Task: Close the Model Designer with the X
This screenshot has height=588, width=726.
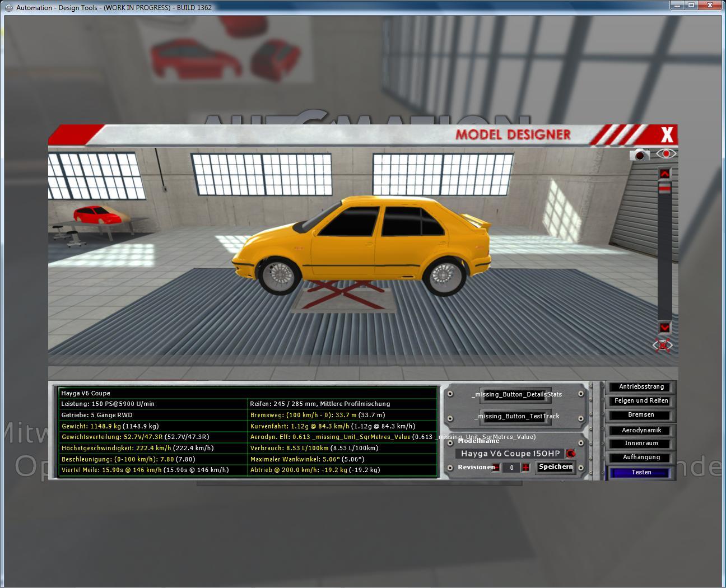Action: pyautogui.click(x=667, y=135)
